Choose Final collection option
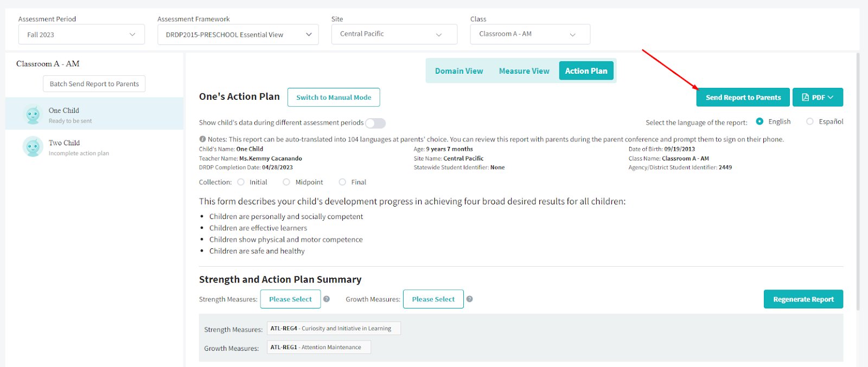 pyautogui.click(x=342, y=182)
